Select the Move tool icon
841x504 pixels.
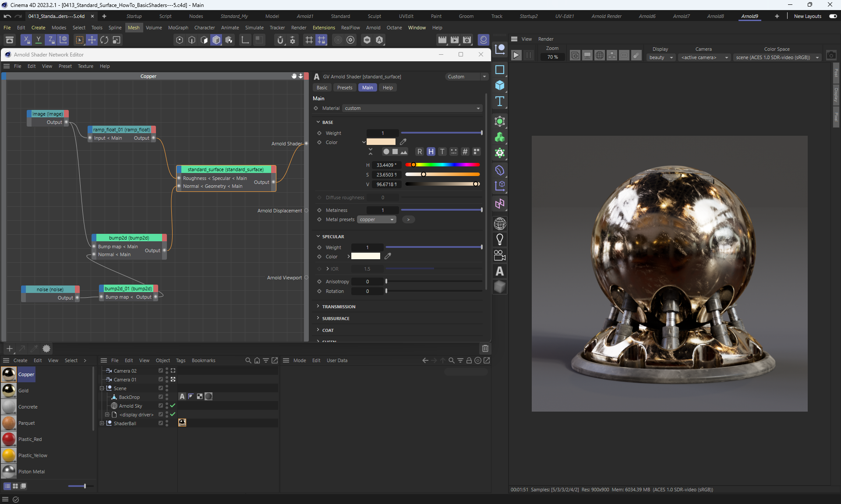click(92, 40)
